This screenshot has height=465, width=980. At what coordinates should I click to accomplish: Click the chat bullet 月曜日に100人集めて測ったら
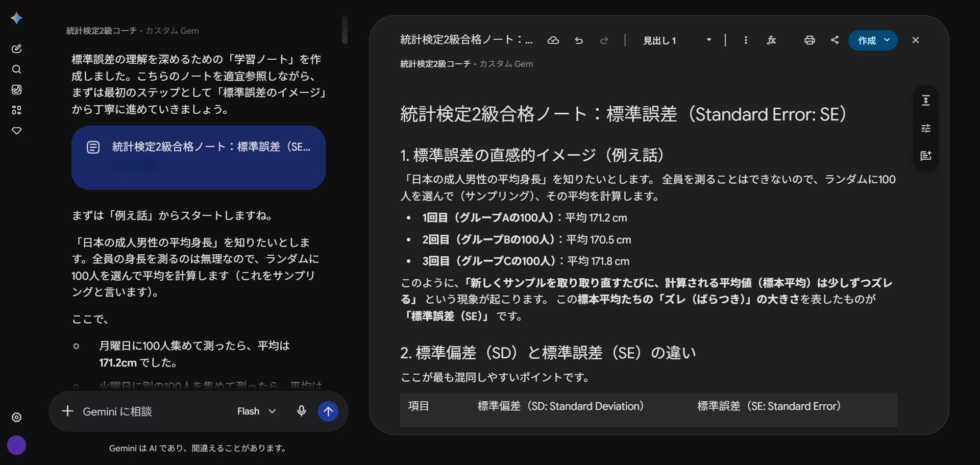pos(194,354)
